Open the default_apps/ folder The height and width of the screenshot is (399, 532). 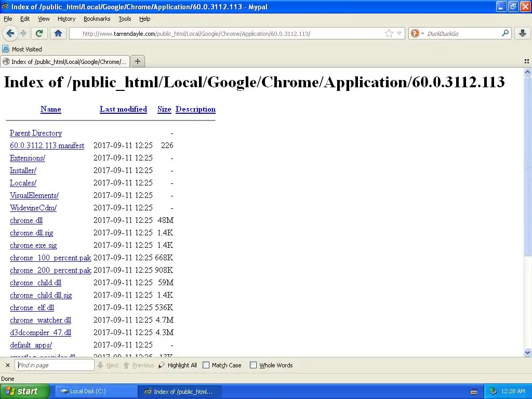click(31, 345)
